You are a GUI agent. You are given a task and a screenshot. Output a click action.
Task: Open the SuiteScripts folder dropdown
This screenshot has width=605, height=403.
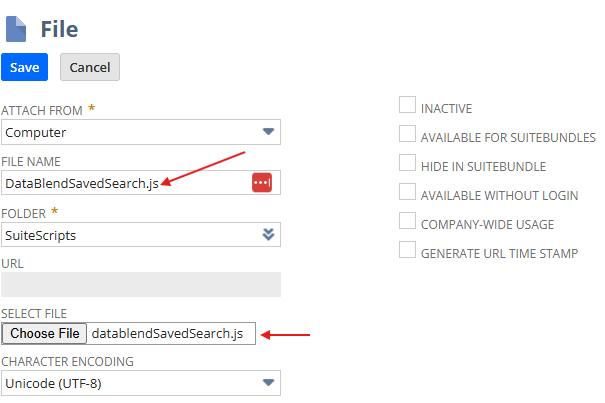click(141, 234)
